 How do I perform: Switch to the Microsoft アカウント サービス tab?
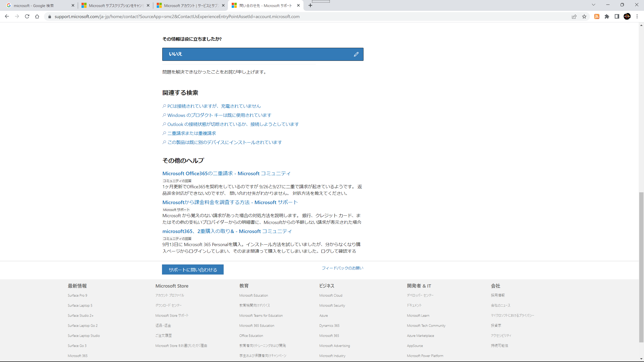coord(191,6)
